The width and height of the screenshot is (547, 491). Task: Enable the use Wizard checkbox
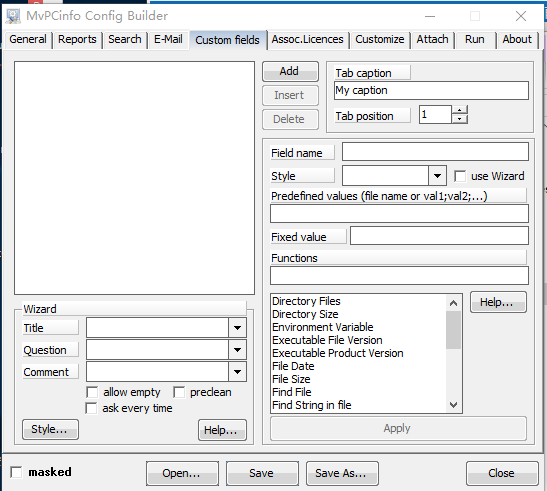[x=460, y=176]
